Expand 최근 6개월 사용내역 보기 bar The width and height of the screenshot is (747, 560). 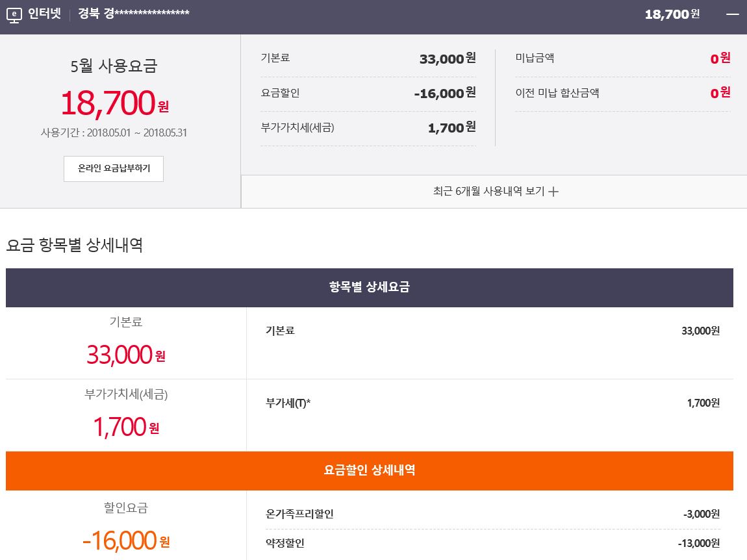494,192
